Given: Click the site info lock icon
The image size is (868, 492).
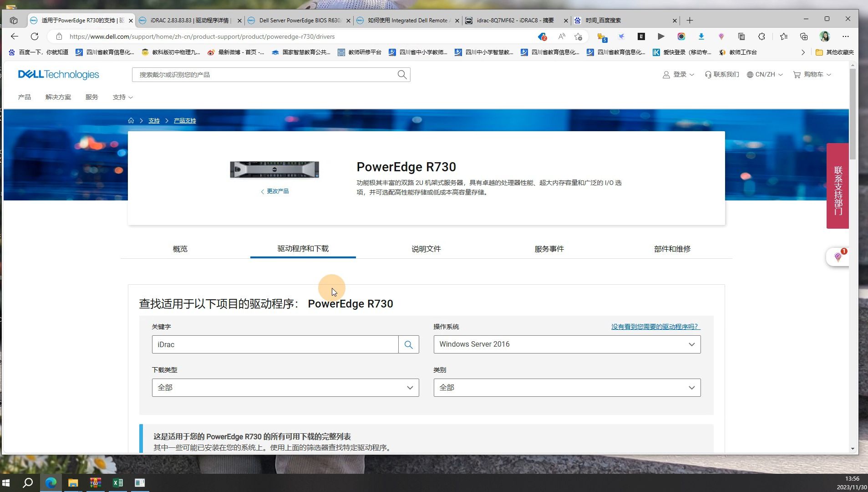Looking at the screenshot, I should 59,36.
